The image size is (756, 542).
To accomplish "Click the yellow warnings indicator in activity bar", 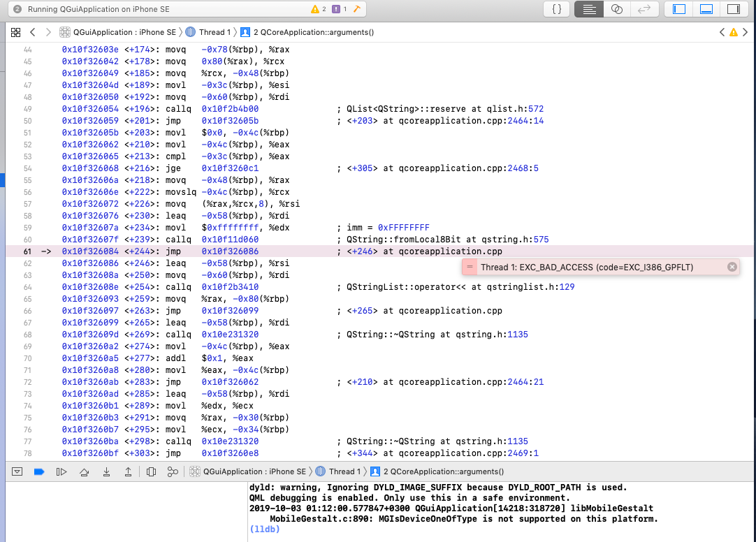I will pos(318,9).
